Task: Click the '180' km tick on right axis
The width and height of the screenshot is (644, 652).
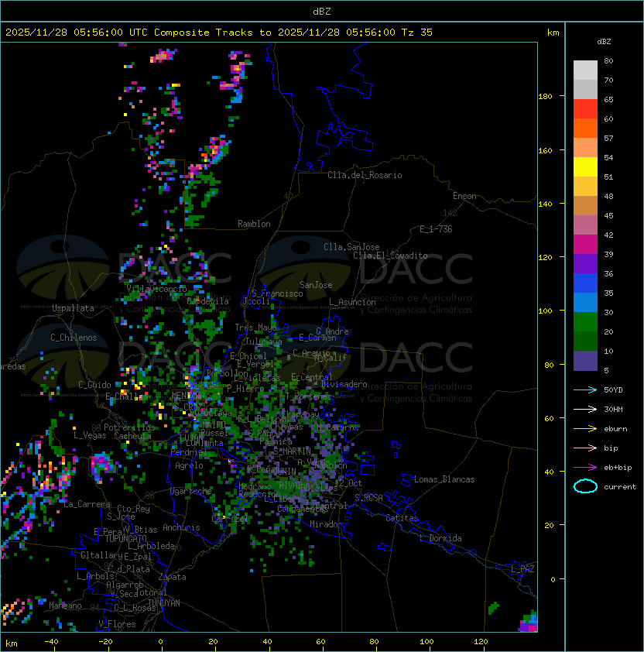Action: click(545, 97)
